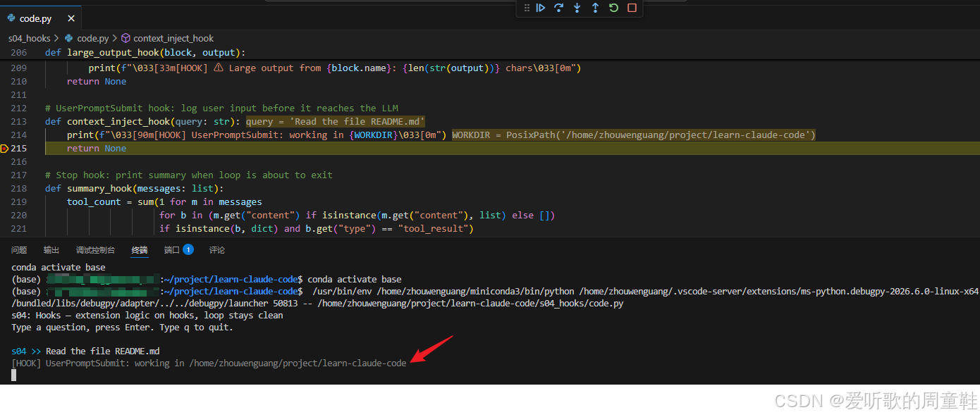The height and width of the screenshot is (417, 980).
Task: Step into the function call
Action: (x=577, y=8)
